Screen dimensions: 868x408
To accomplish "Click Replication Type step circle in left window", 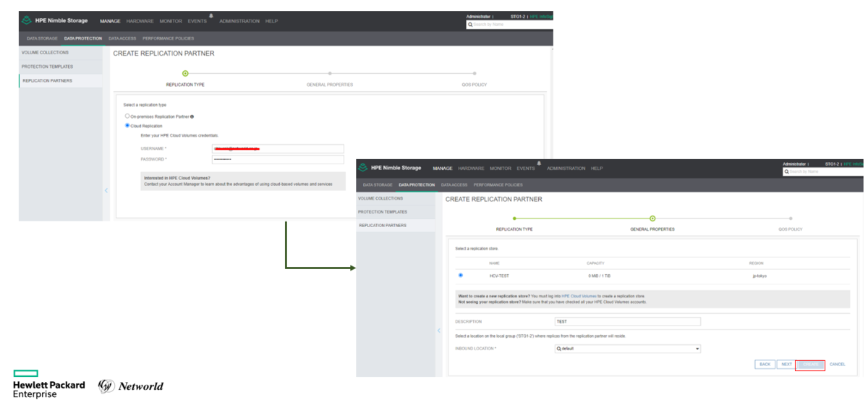I will coord(185,73).
